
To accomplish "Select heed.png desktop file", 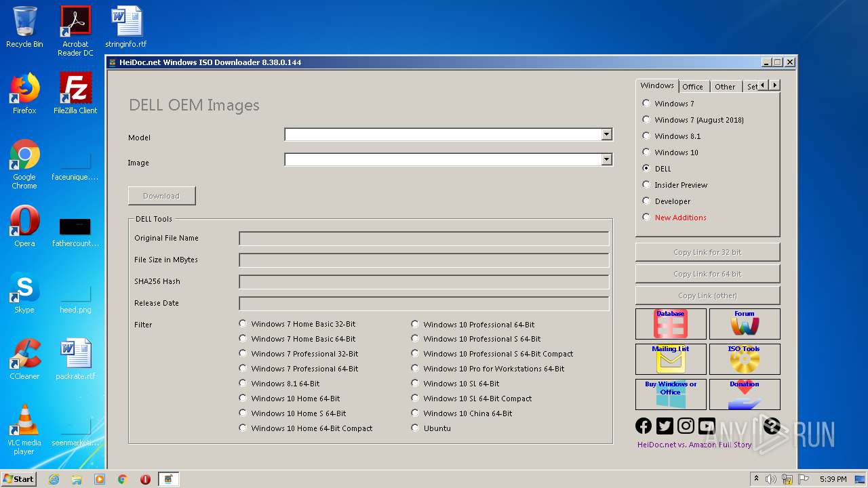I will [x=75, y=298].
